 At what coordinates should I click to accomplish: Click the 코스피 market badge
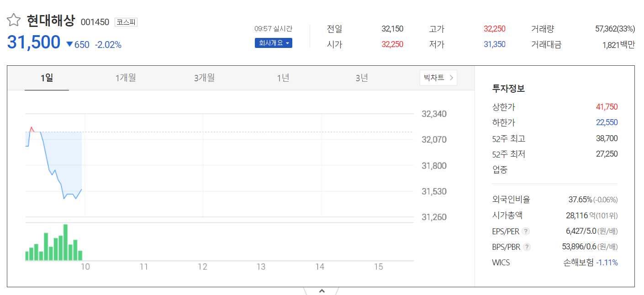(126, 22)
